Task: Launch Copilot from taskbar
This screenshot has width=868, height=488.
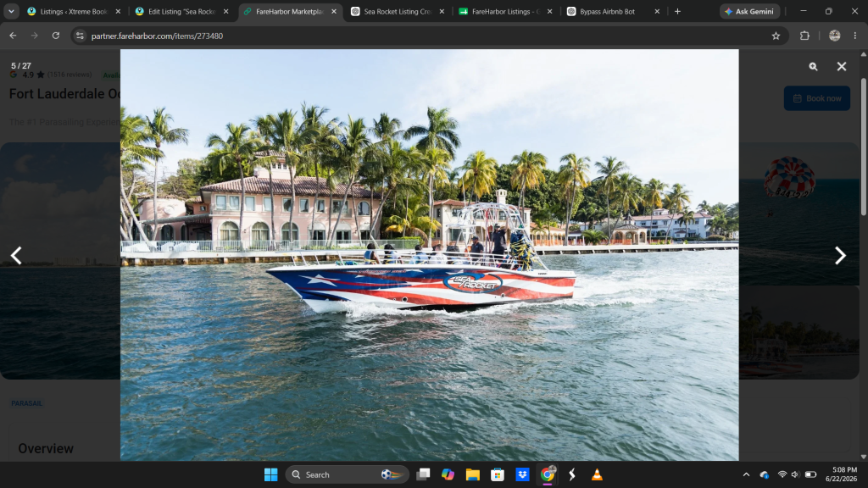Action: click(x=448, y=474)
